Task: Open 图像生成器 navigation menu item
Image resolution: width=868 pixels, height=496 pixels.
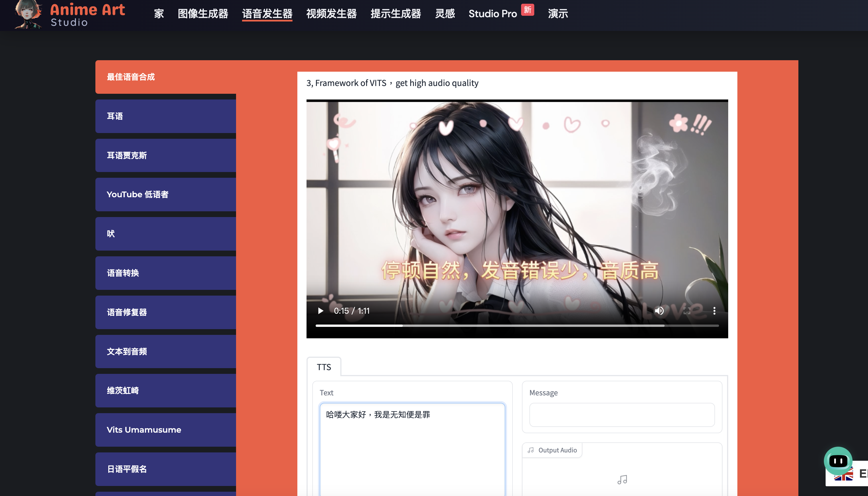Action: [203, 14]
